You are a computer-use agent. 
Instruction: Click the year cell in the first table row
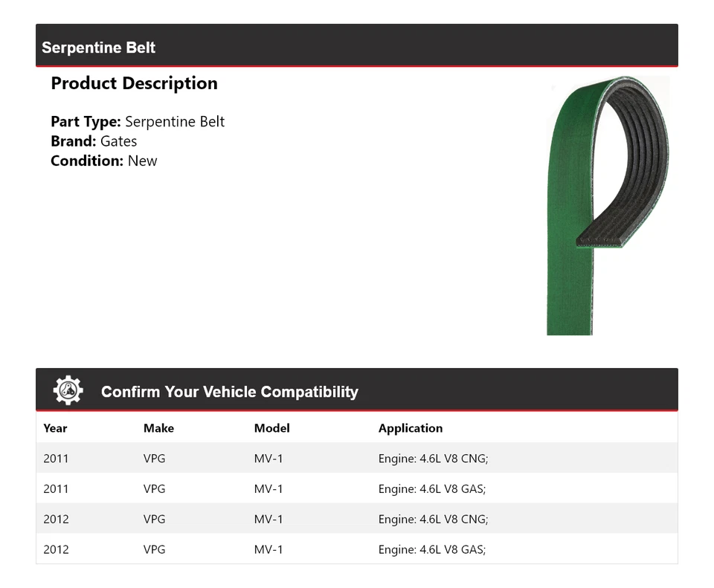[56, 459]
